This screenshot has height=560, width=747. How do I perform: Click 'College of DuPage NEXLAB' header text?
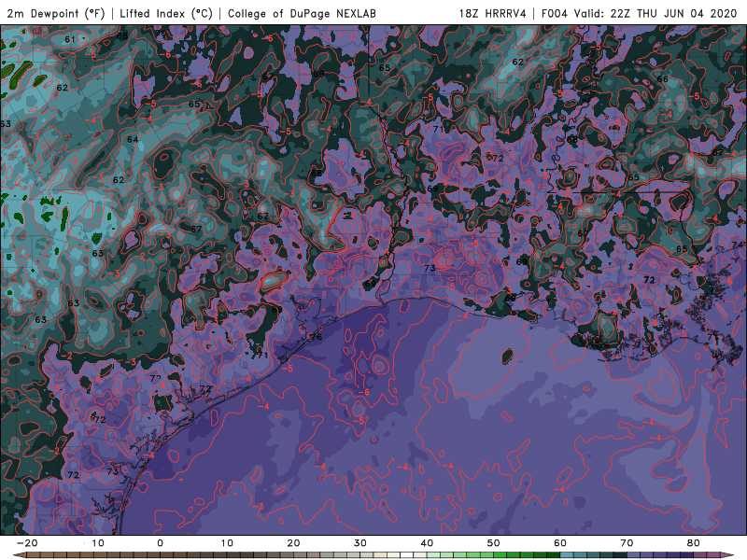click(x=302, y=13)
